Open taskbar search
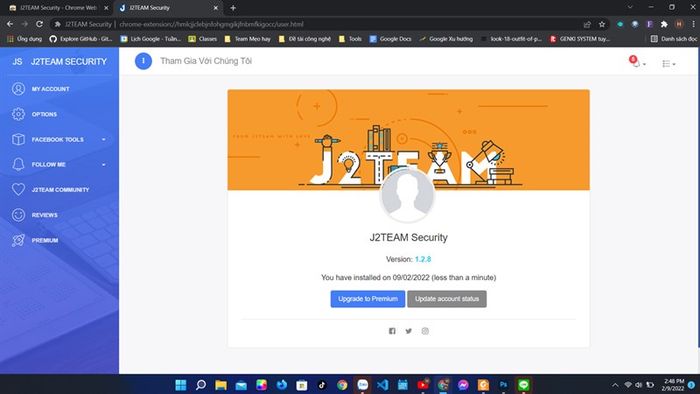Viewport: 700px width, 394px height. (x=201, y=385)
